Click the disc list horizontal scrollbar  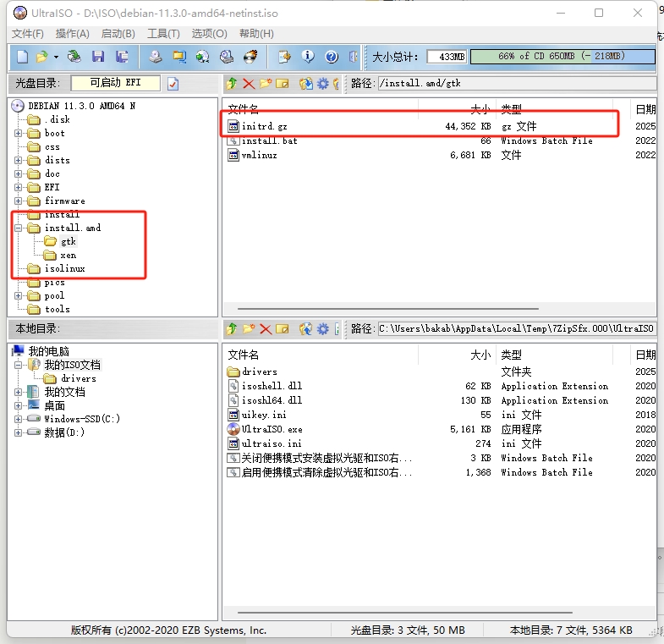(x=388, y=309)
